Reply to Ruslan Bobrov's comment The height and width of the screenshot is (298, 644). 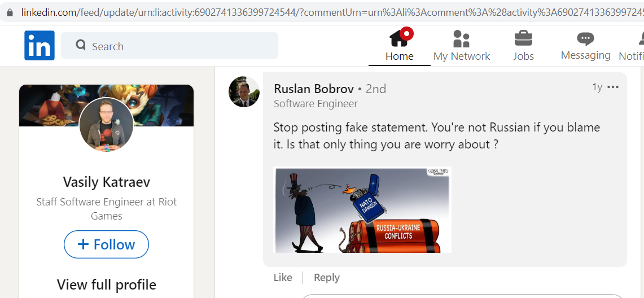coord(327,278)
